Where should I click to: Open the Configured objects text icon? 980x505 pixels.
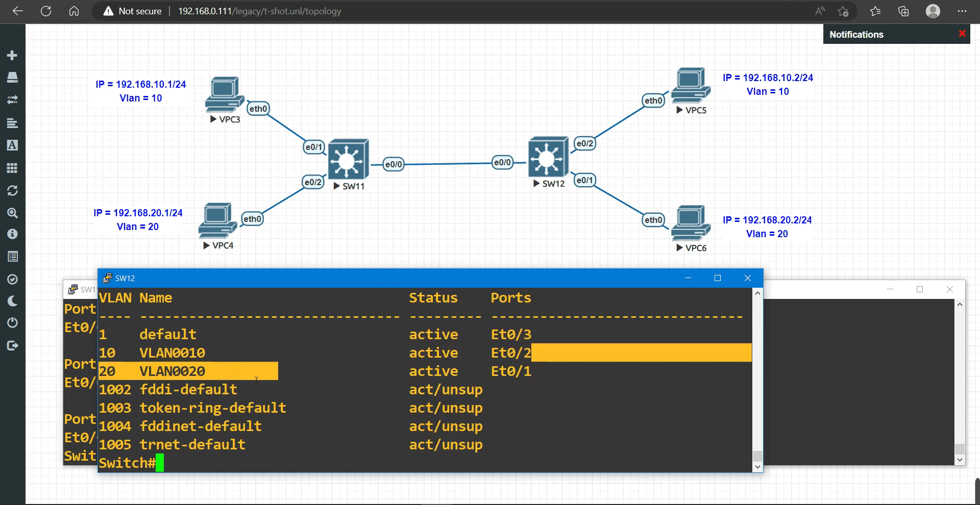12,145
